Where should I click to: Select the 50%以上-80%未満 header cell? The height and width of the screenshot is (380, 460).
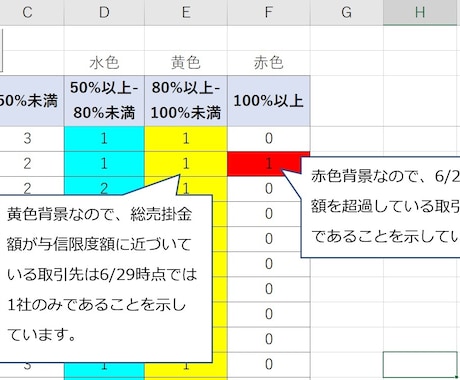104,101
